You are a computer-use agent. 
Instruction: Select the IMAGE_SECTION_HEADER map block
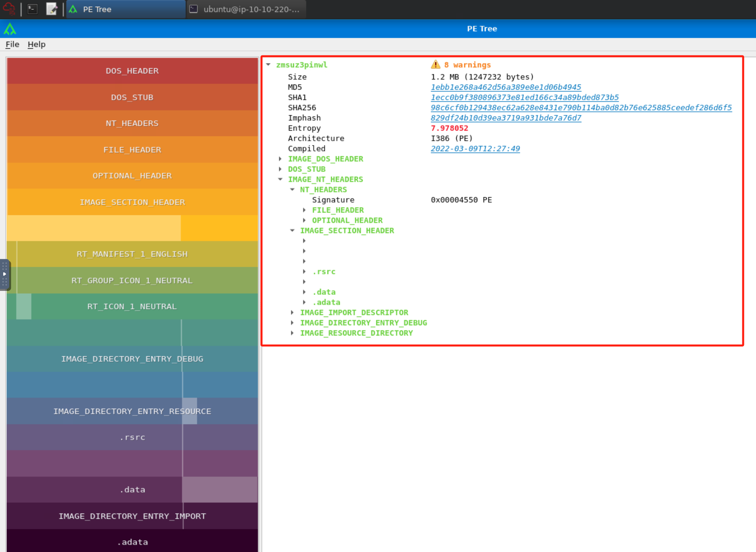(132, 202)
